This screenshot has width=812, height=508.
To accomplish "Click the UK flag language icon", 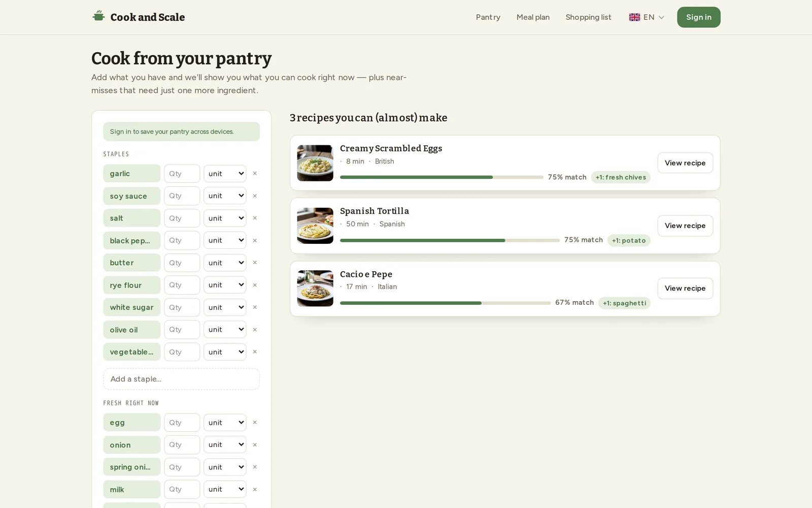I will pyautogui.click(x=634, y=17).
